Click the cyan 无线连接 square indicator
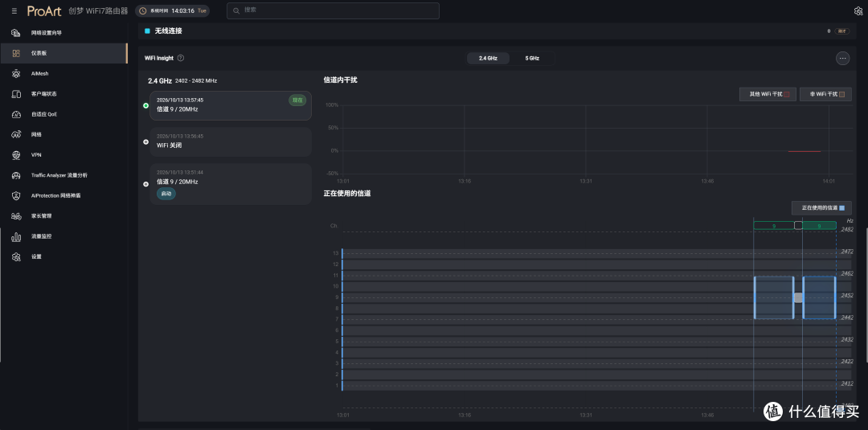Image resolution: width=868 pixels, height=430 pixels. click(147, 31)
